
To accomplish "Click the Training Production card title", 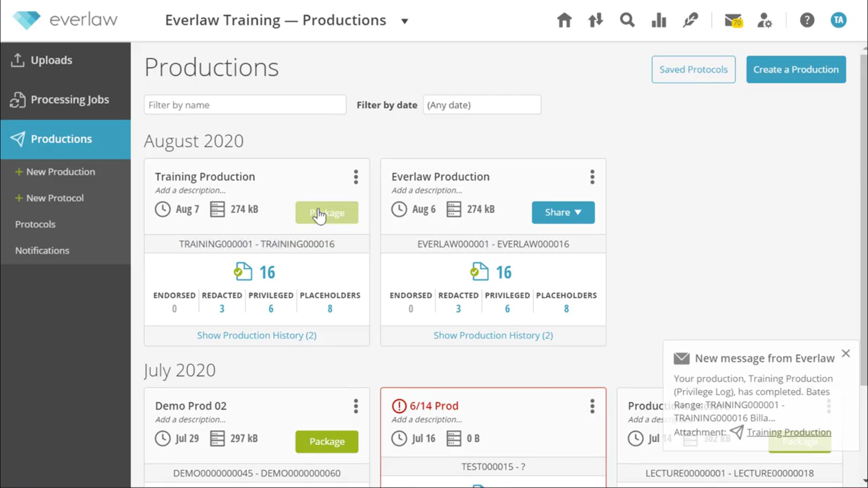I will click(x=205, y=176).
